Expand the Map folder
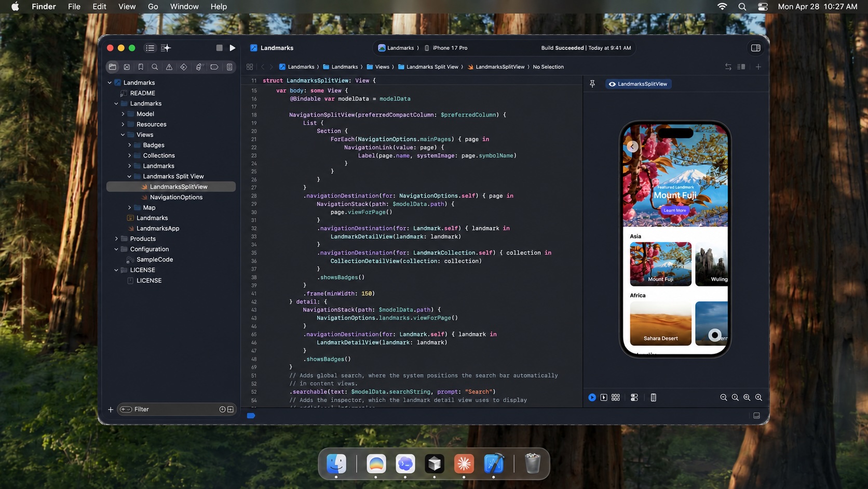The image size is (868, 489). click(x=129, y=207)
